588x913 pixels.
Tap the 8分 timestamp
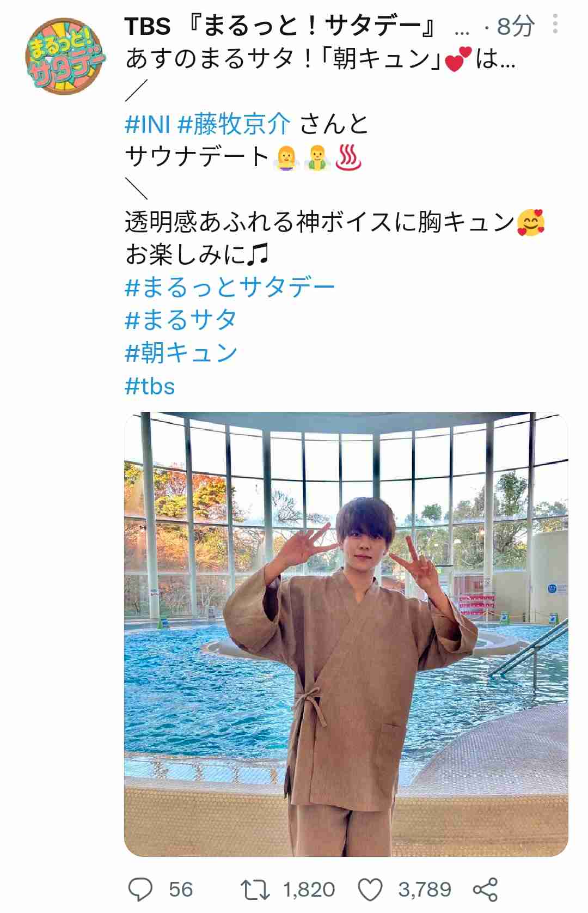(515, 26)
